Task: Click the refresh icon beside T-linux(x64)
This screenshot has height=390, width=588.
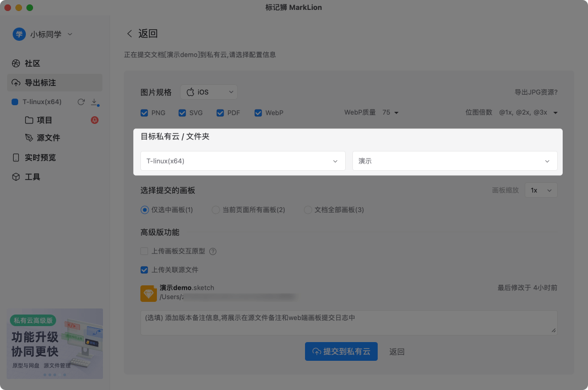Action: point(81,102)
